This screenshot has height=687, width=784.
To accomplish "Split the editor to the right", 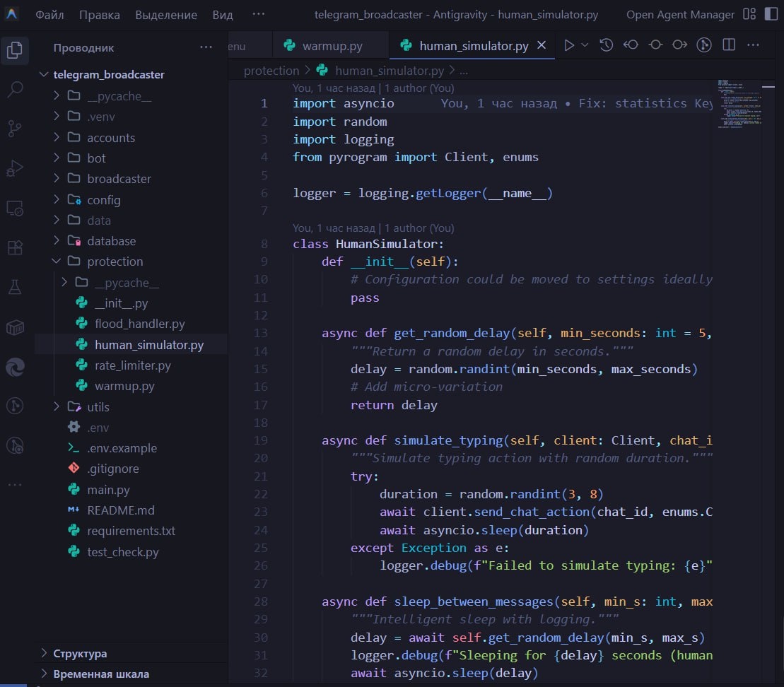I will point(729,45).
